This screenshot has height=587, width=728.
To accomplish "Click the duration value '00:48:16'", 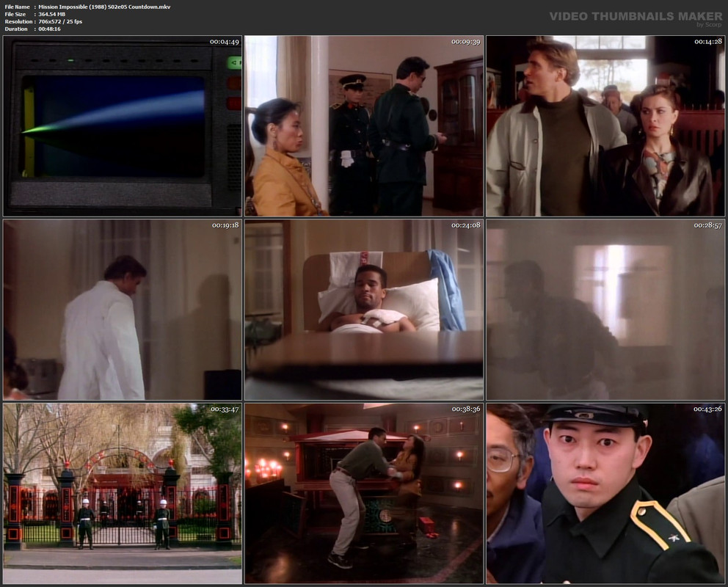I will pos(50,29).
